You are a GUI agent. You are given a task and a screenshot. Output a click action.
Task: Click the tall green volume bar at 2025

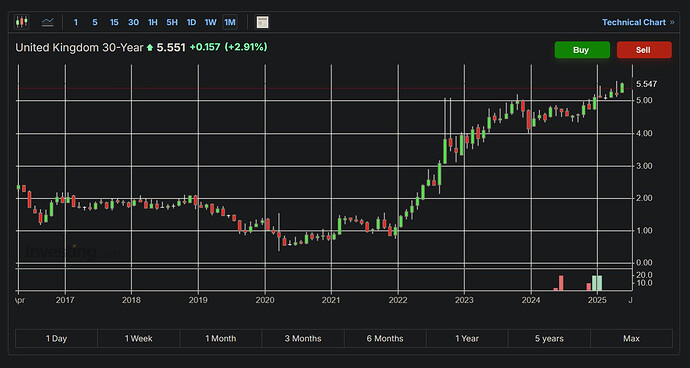tap(597, 283)
